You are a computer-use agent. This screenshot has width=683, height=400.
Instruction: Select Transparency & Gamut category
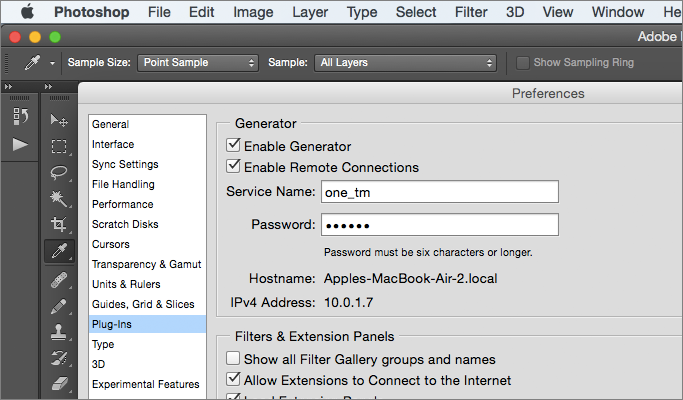tap(147, 264)
